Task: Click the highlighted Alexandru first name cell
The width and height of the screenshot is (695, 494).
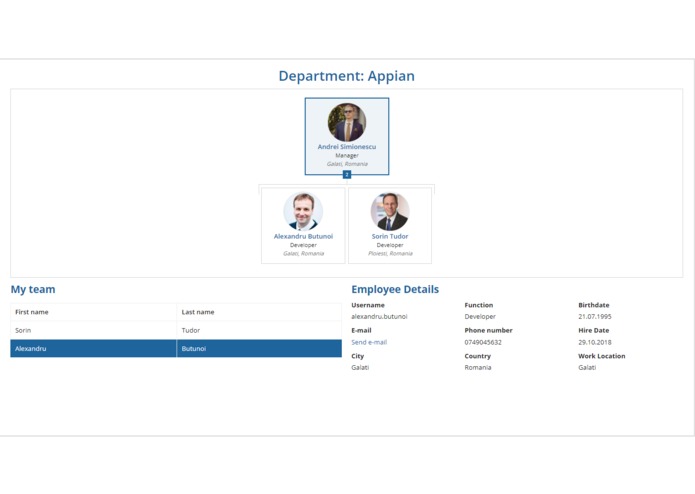Action: tap(94, 349)
